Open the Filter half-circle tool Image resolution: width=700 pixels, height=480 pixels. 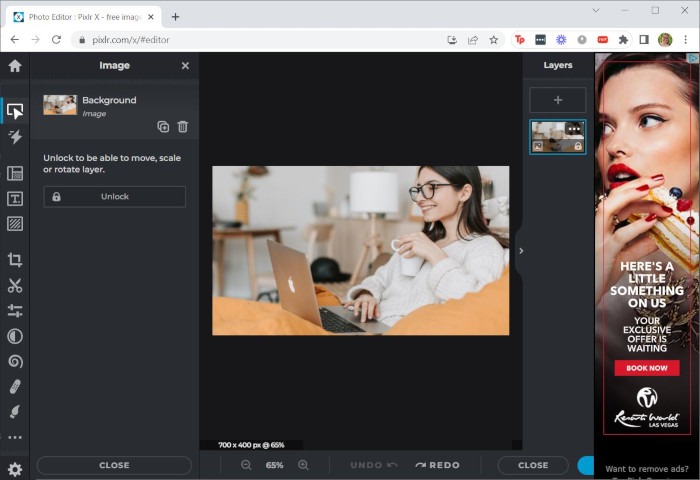[x=15, y=336]
